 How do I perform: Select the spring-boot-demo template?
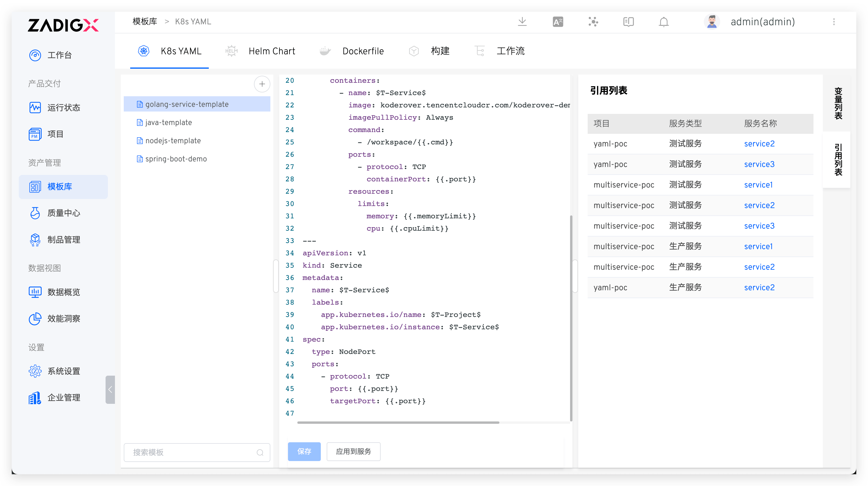coord(176,158)
